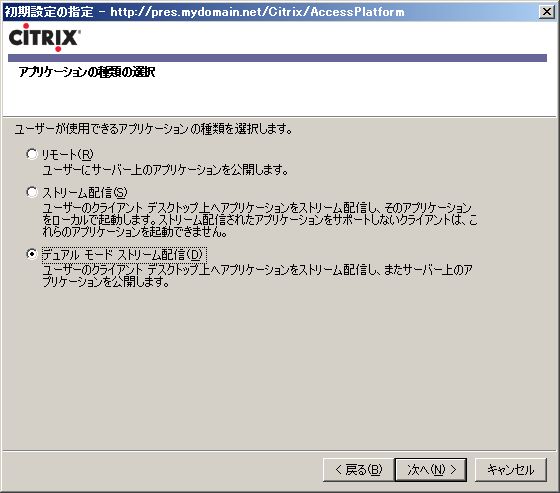The width and height of the screenshot is (560, 493).
Task: Select the リモート(R) radio button
Action: [32, 154]
